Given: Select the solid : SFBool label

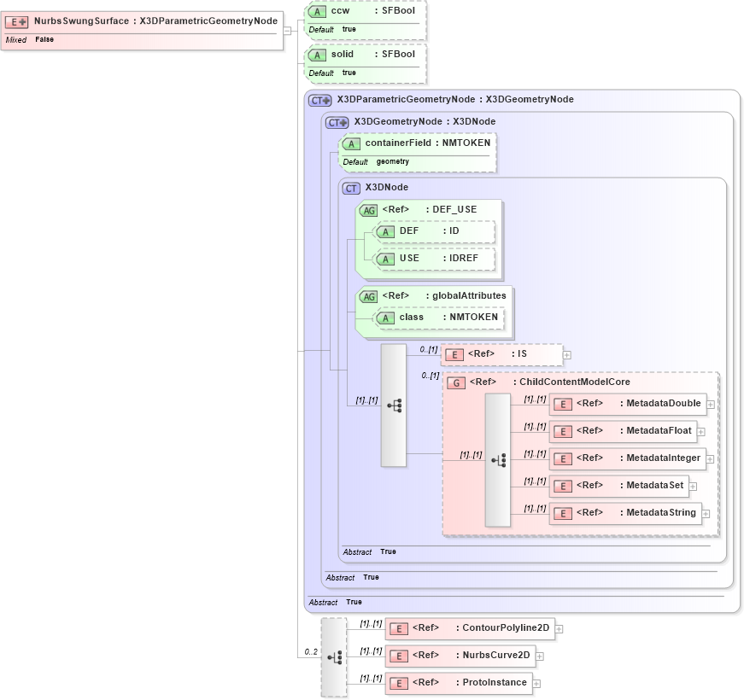Looking at the screenshot, I should pyautogui.click(x=373, y=54).
